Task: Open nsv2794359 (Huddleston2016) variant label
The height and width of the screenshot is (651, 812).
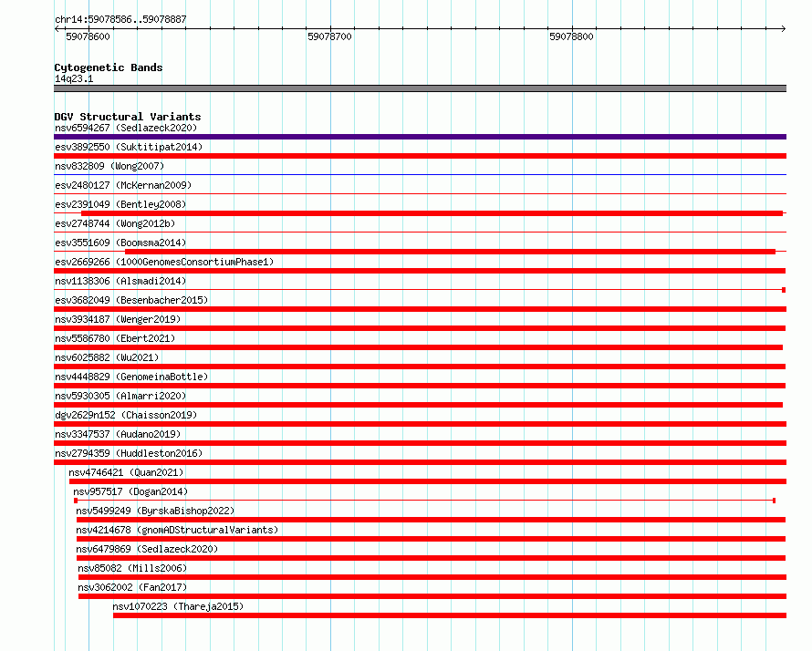Action: click(129, 453)
